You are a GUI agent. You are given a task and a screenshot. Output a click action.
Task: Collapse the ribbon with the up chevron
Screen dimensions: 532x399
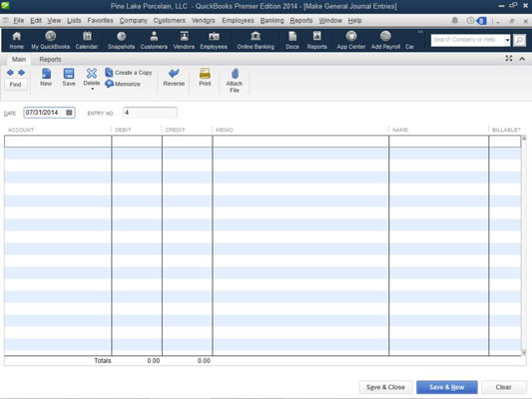pos(522,59)
